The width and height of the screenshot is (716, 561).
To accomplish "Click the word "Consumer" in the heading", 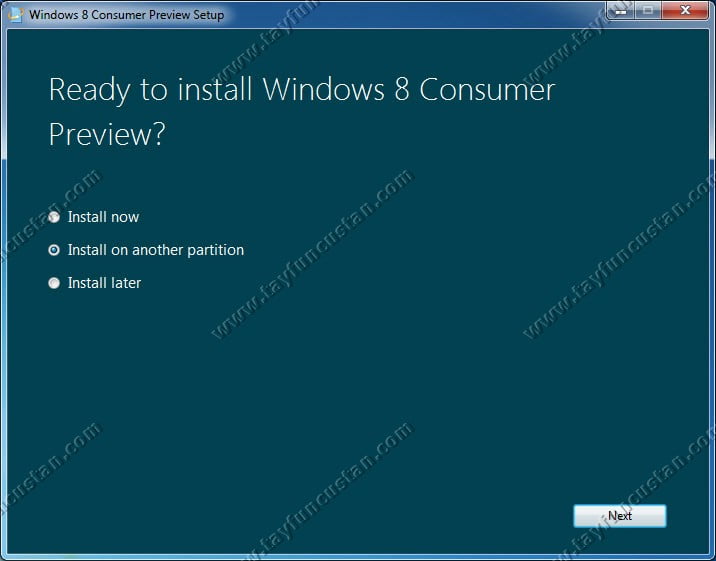I will tap(487, 89).
